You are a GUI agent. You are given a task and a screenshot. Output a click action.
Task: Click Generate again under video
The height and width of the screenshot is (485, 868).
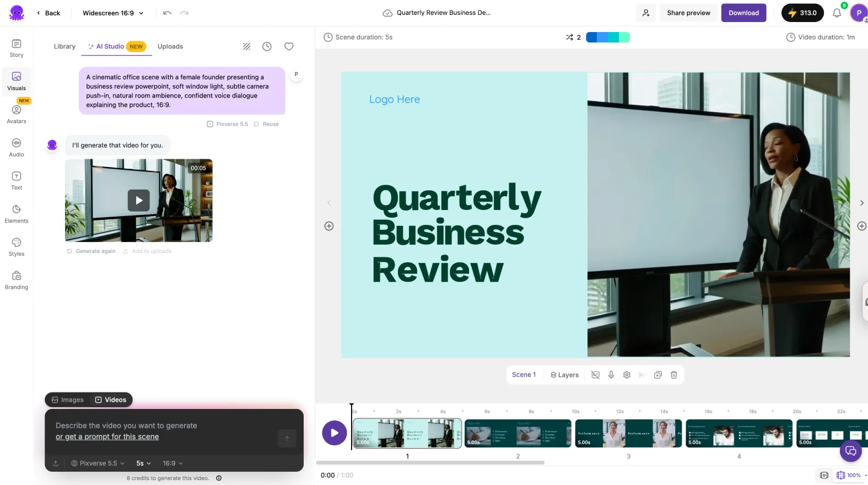click(x=91, y=251)
